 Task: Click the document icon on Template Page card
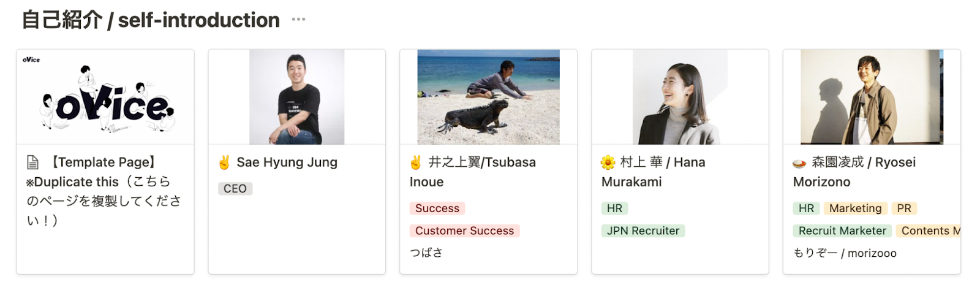point(32,162)
